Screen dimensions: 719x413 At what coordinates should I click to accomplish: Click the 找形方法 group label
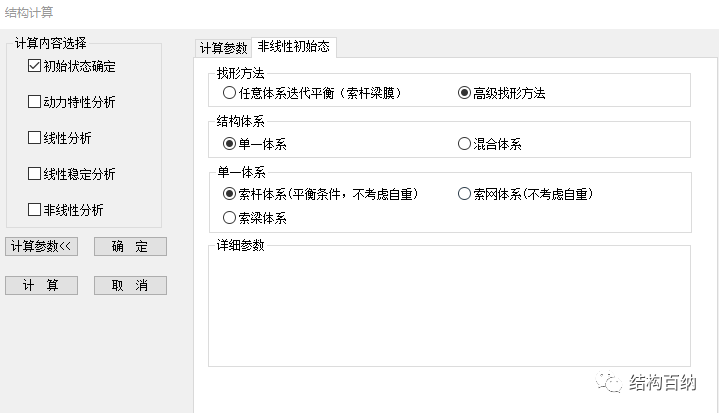coord(240,73)
